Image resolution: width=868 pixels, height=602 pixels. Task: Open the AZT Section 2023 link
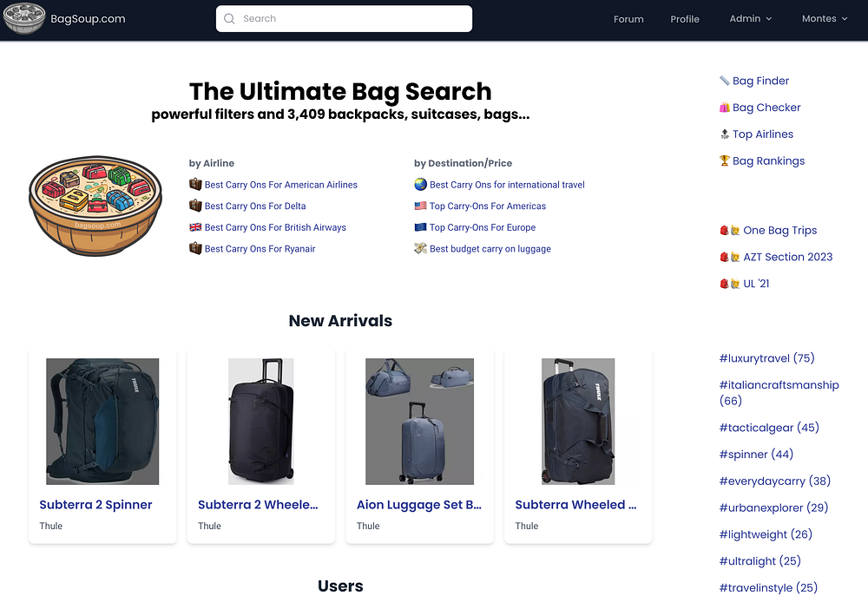pyautogui.click(x=787, y=257)
